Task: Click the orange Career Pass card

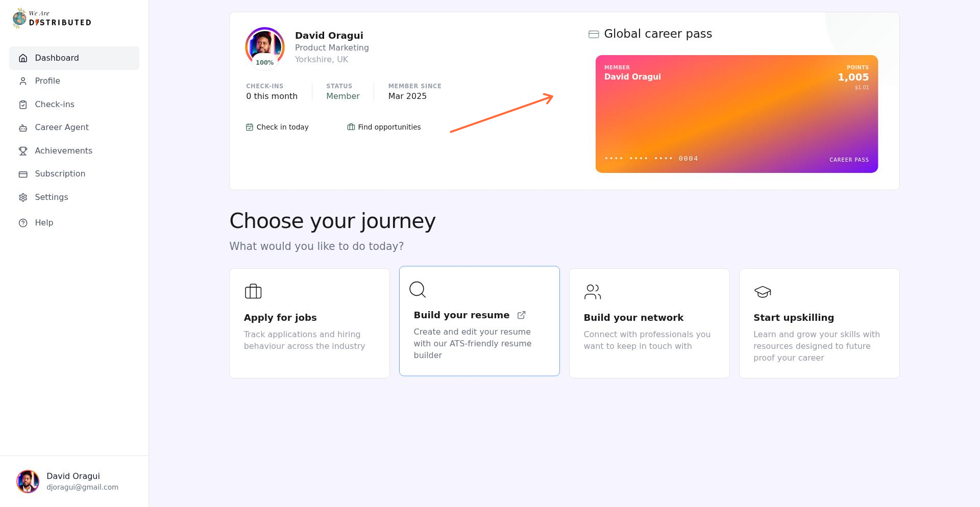Action: point(737,113)
